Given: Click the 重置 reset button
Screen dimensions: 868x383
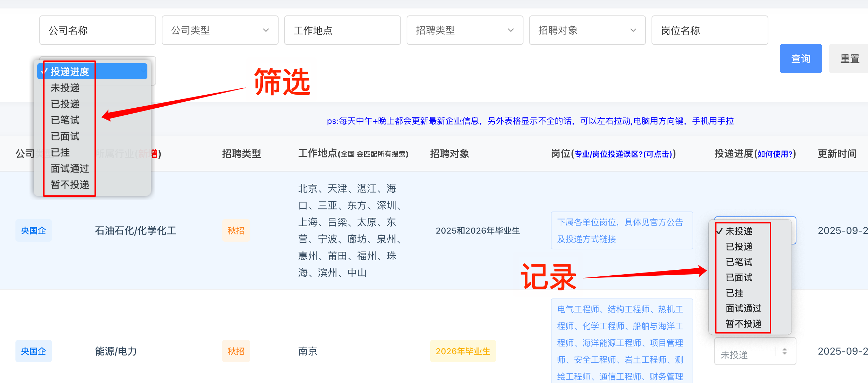Looking at the screenshot, I should click(849, 58).
